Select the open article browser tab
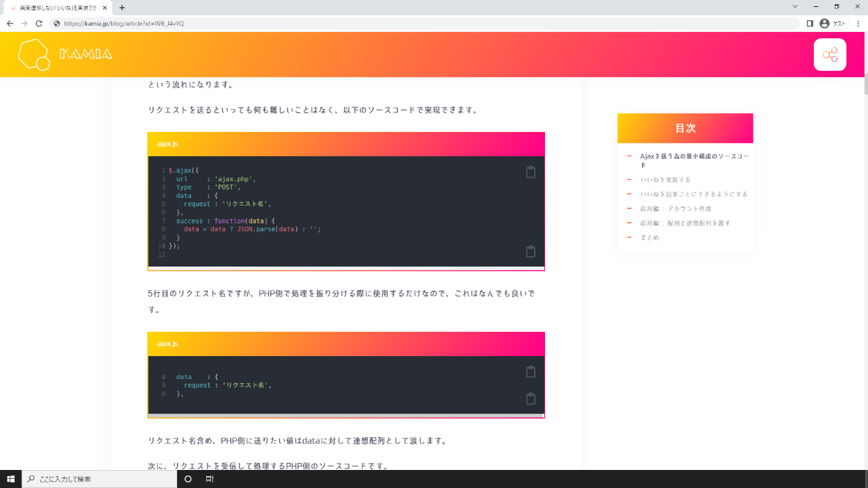Image resolution: width=868 pixels, height=488 pixels. coord(54,7)
